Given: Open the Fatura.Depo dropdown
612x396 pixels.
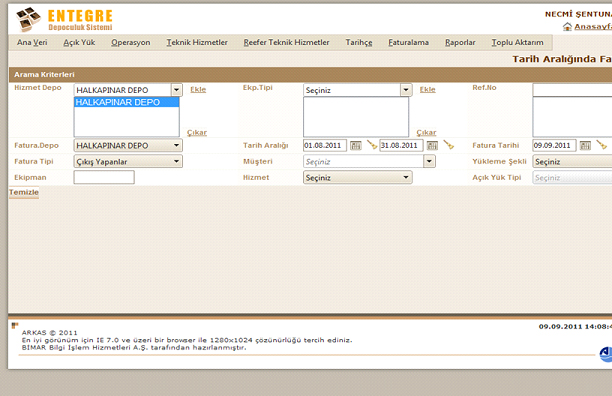Looking at the screenshot, I should click(x=128, y=146).
